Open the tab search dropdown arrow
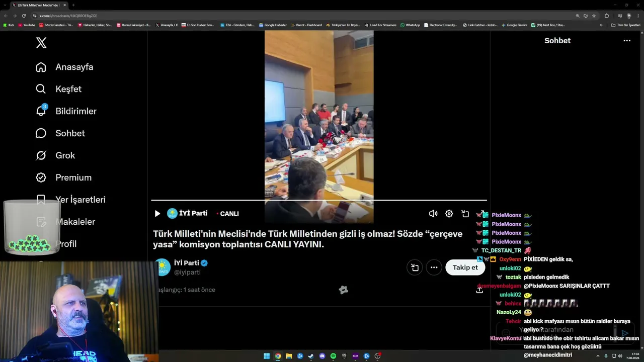This screenshot has height=362, width=644. pyautogui.click(x=4, y=5)
